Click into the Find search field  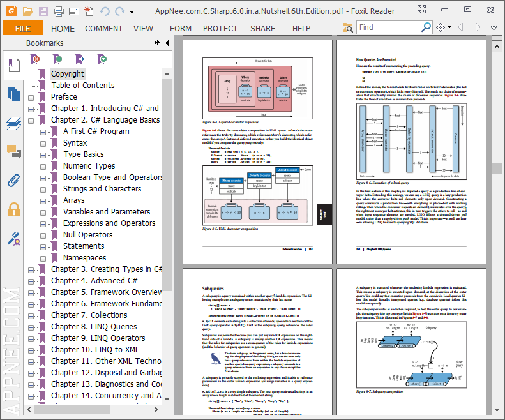click(x=388, y=27)
